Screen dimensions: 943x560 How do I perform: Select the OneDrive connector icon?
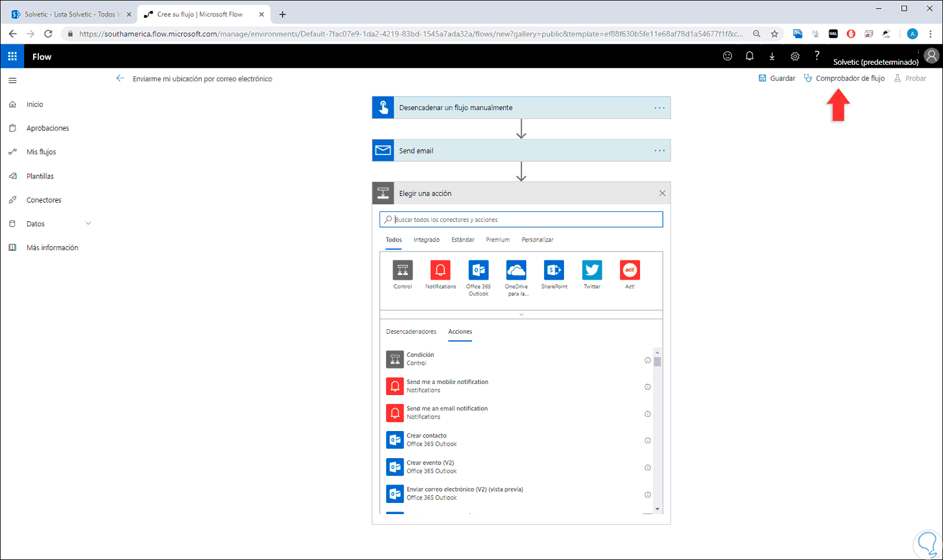(516, 270)
